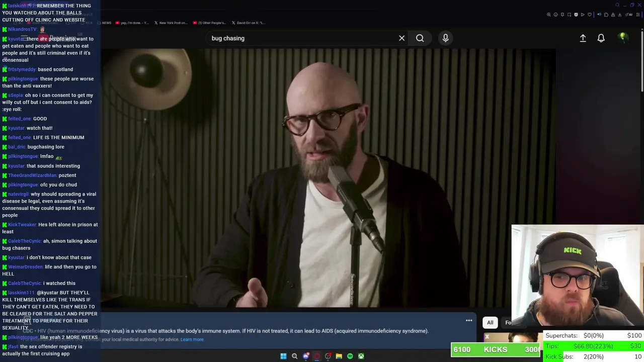
Task: Click the emoji face toolbar icon
Action: click(555, 15)
